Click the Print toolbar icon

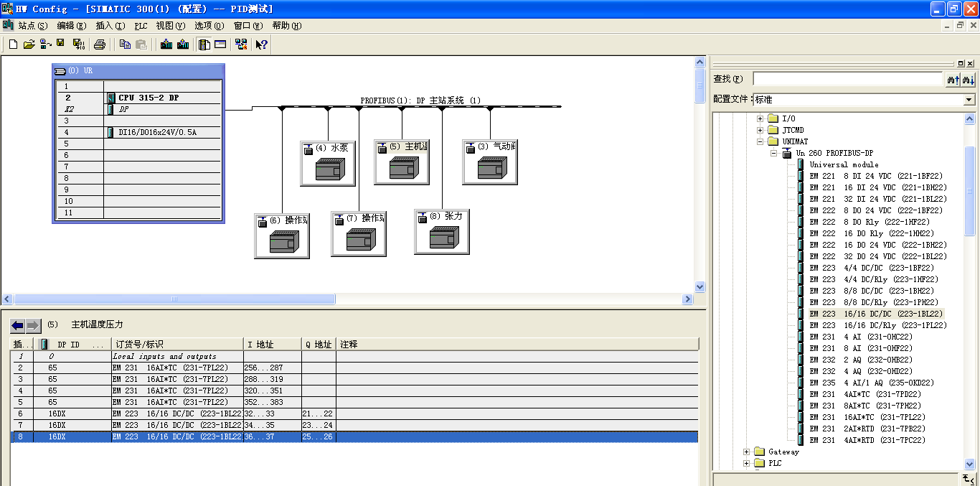click(100, 45)
